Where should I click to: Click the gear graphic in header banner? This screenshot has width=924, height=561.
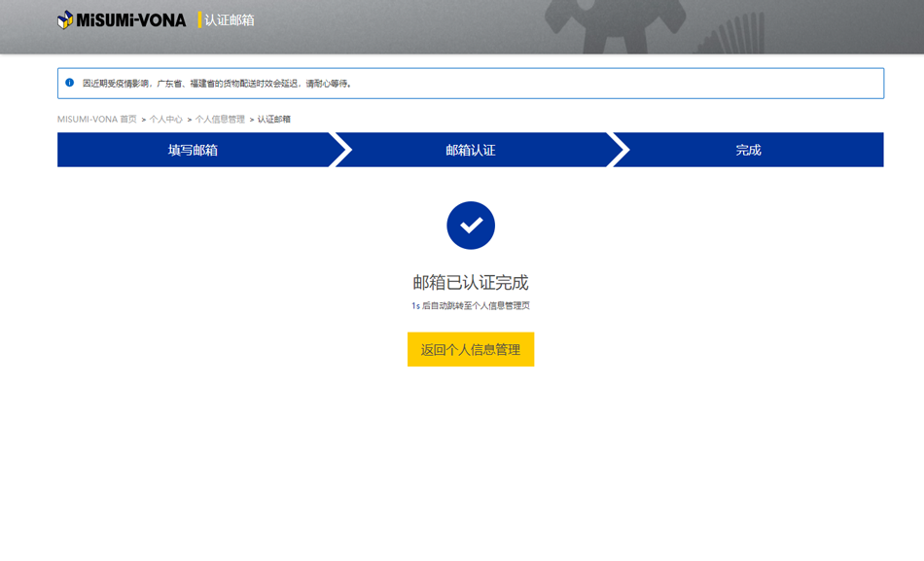[x=613, y=24]
